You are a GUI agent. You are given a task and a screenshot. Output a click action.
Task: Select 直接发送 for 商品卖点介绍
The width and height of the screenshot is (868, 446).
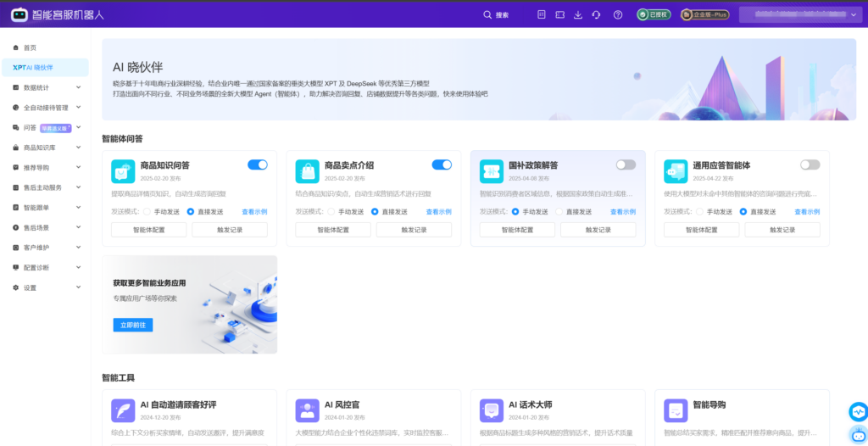[375, 212]
